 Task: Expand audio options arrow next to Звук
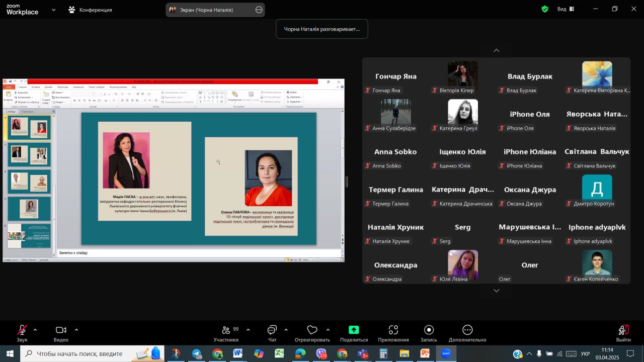click(35, 330)
